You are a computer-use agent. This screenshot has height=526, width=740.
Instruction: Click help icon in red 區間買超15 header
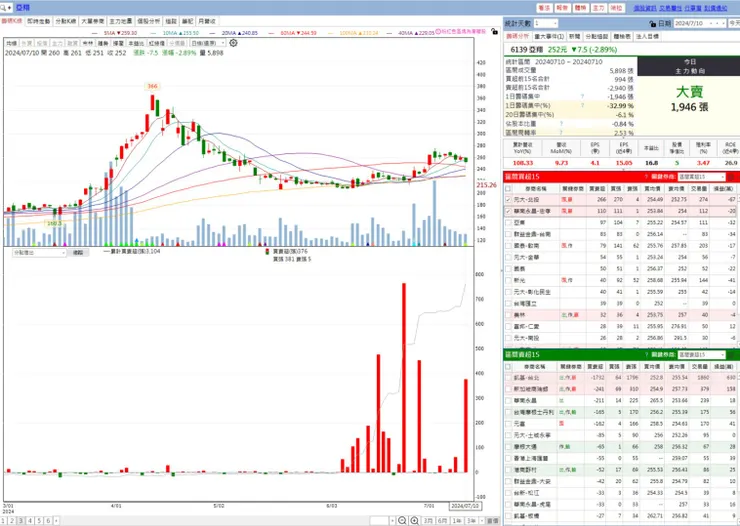coord(646,177)
